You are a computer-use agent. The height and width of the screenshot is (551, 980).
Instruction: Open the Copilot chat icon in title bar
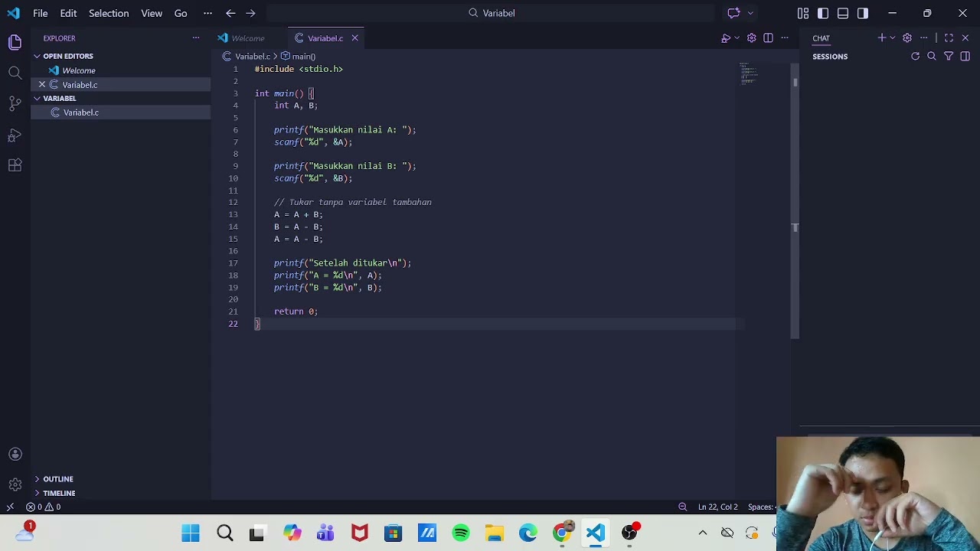click(733, 13)
